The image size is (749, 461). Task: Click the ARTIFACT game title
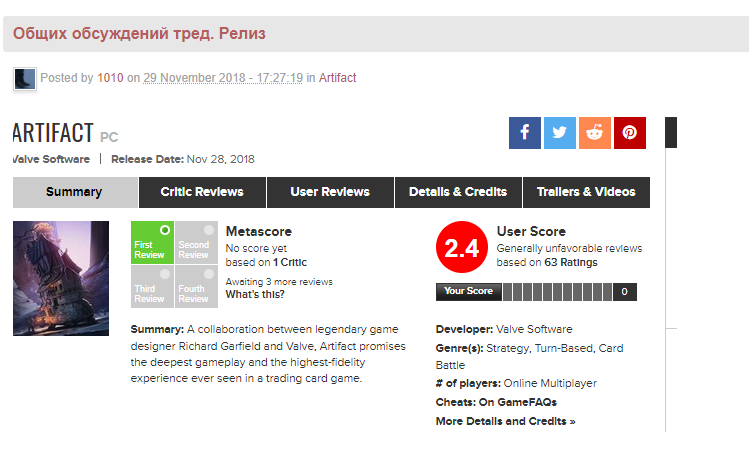[x=53, y=133]
